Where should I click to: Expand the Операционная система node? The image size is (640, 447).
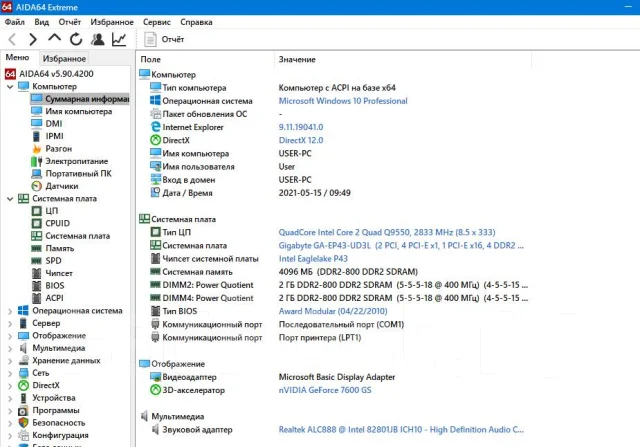point(10,311)
